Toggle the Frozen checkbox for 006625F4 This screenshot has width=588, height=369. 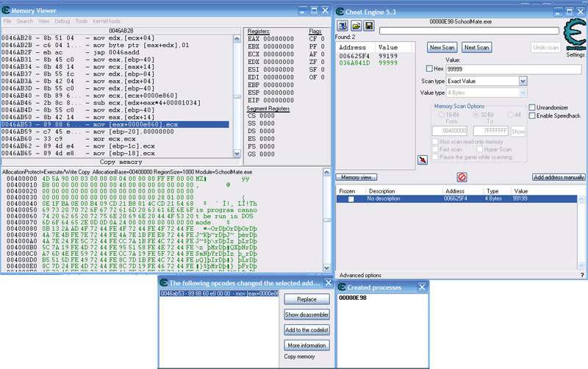coord(351,199)
